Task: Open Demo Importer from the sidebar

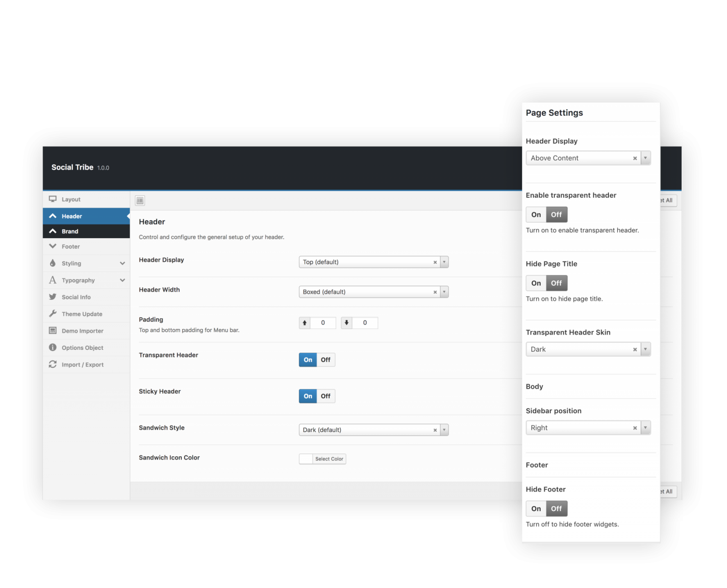Action: (52, 331)
